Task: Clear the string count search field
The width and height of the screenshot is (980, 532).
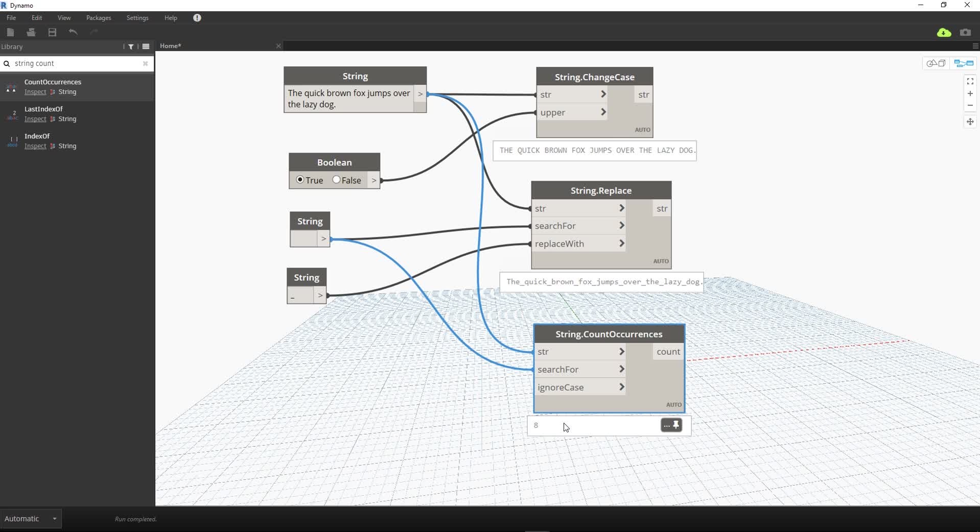Action: pyautogui.click(x=145, y=63)
